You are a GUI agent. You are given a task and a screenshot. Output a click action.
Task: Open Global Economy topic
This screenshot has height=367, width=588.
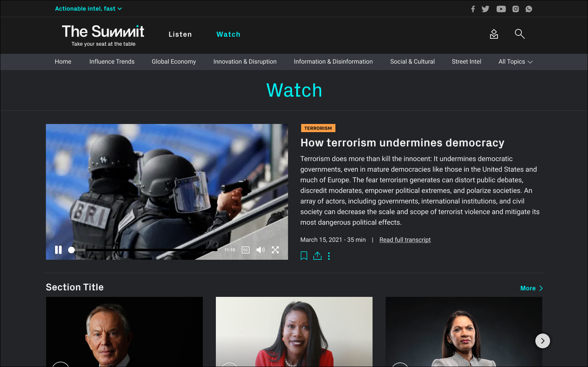174,62
